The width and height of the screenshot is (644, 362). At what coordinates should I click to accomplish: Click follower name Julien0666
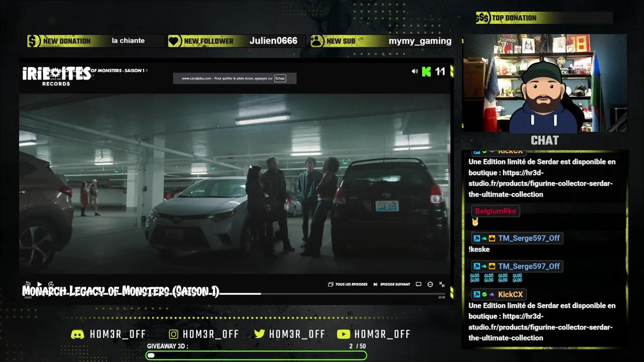(273, 41)
